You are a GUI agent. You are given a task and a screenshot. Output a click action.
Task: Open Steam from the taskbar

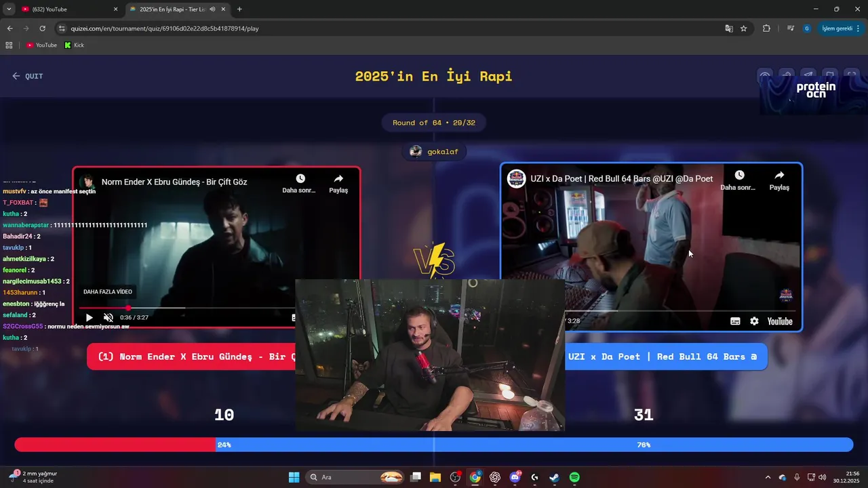click(554, 477)
